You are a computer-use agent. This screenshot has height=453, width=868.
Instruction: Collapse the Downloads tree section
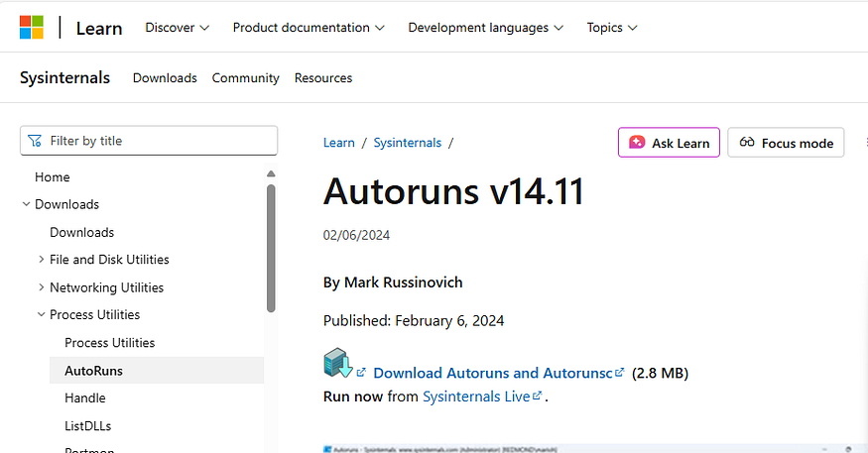[x=26, y=204]
